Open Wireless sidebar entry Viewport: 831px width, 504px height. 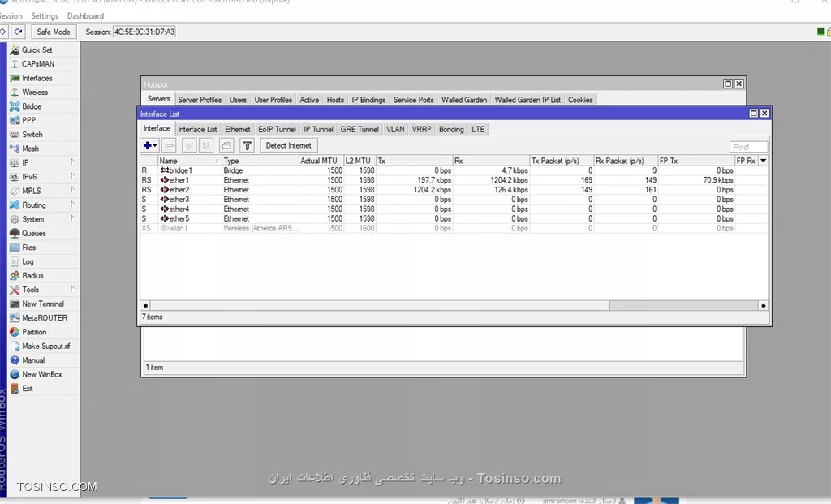34,93
